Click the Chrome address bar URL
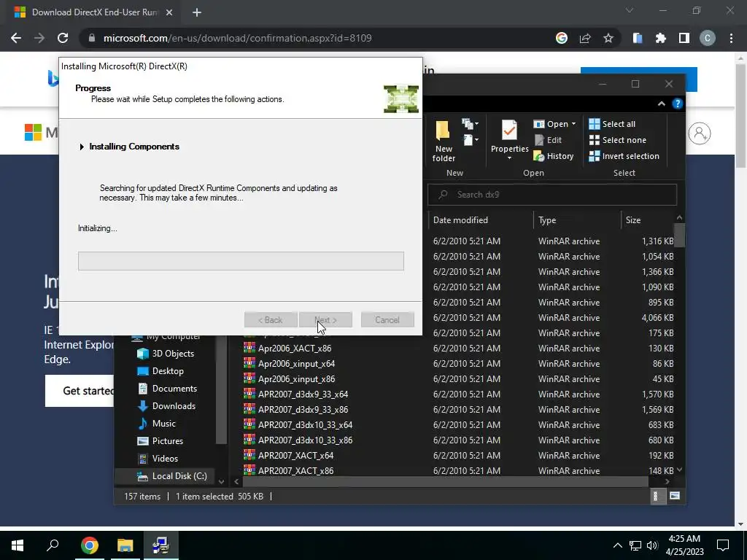This screenshot has height=560, width=747. click(x=237, y=38)
